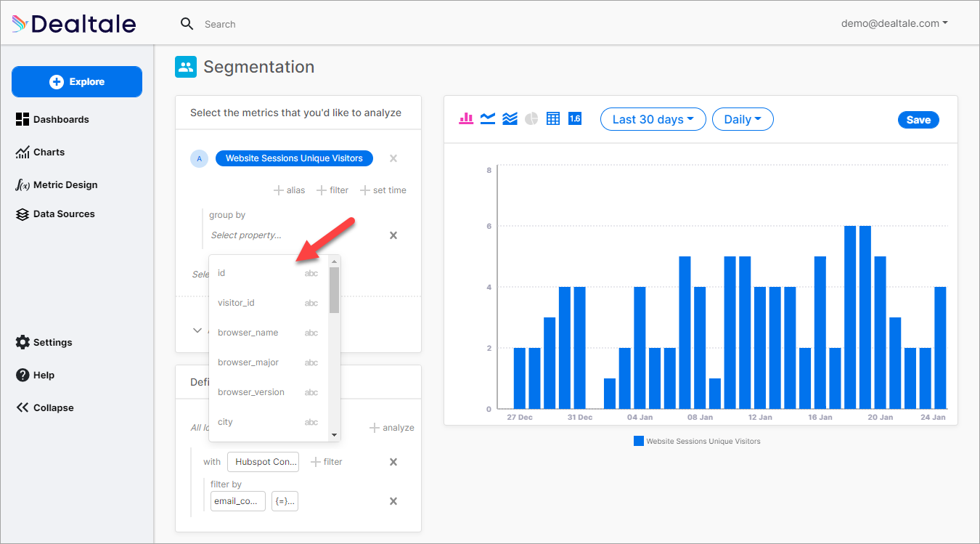Open the demo@dealtale.com account menu
The image size is (980, 544).
coord(894,23)
